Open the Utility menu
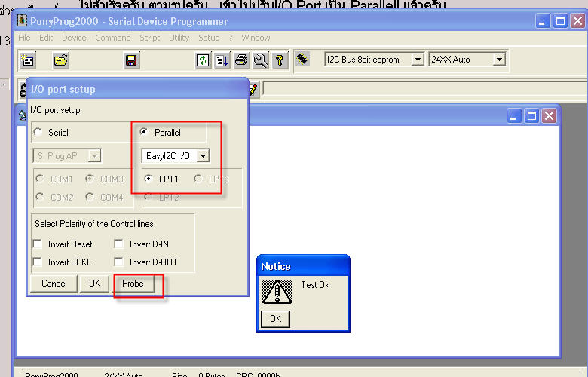Image resolution: width=588 pixels, height=377 pixels. coord(179,38)
